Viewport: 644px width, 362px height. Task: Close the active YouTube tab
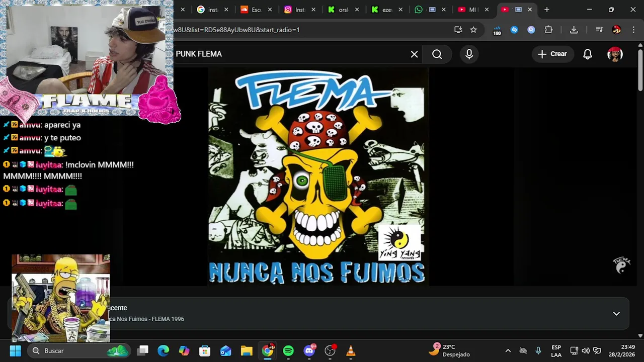(x=530, y=10)
